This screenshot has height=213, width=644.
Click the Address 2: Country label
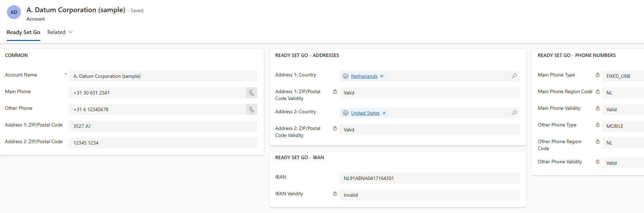(x=296, y=112)
